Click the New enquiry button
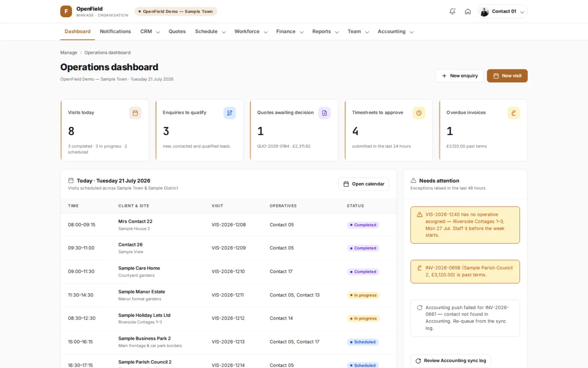The width and height of the screenshot is (588, 368). point(459,76)
